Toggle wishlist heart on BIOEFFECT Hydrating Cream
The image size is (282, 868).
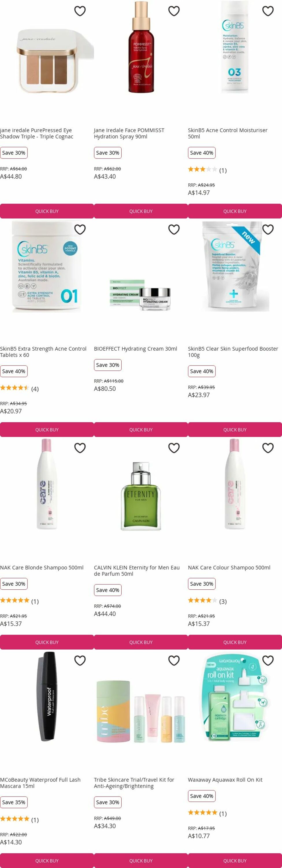[174, 229]
